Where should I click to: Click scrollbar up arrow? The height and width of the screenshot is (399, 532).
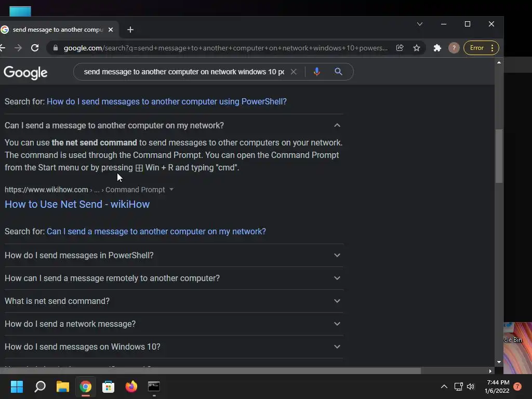[x=499, y=62]
